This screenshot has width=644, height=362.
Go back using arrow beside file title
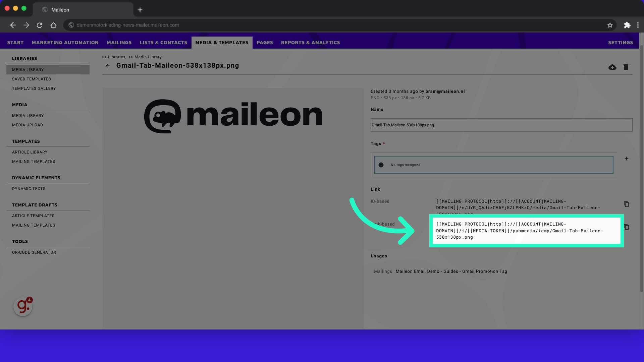(x=108, y=66)
